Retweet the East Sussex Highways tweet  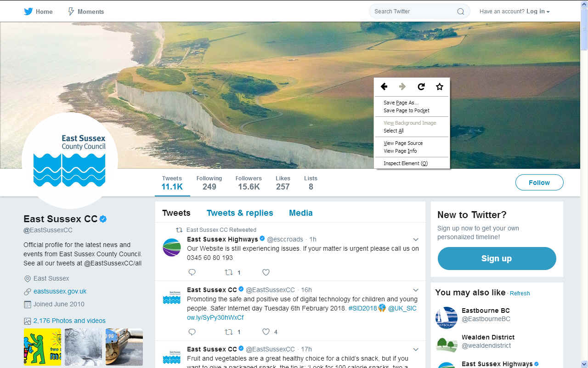[x=228, y=272]
